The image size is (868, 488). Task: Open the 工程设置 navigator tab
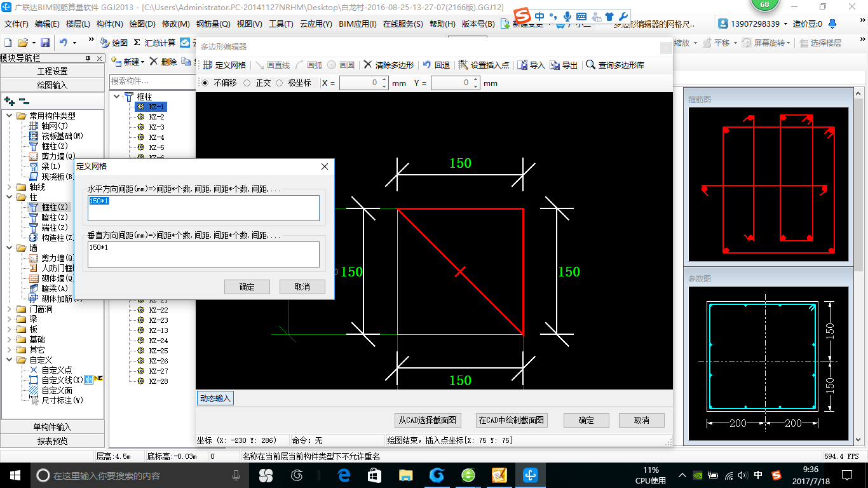click(x=52, y=71)
